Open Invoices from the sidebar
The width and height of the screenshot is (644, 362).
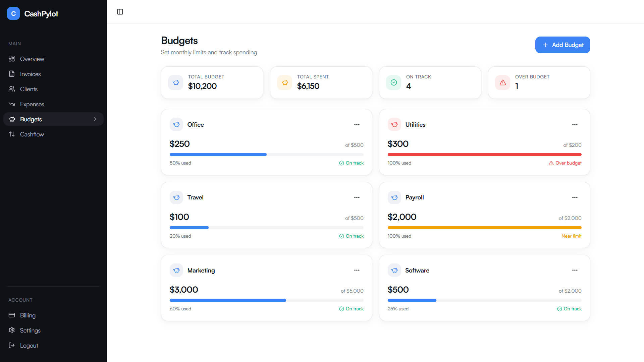click(30, 74)
